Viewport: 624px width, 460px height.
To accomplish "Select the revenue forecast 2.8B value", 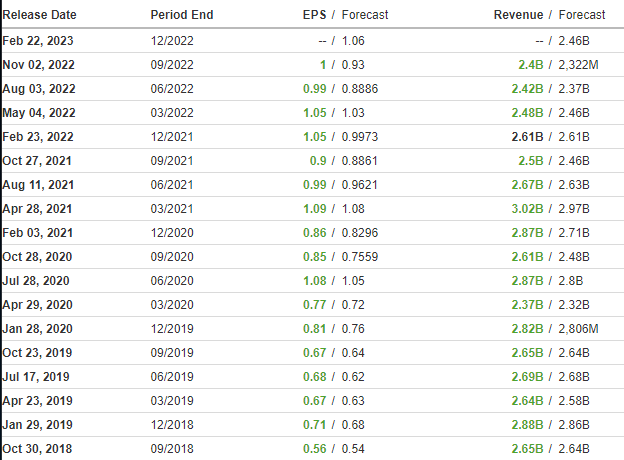I will 571,281.
